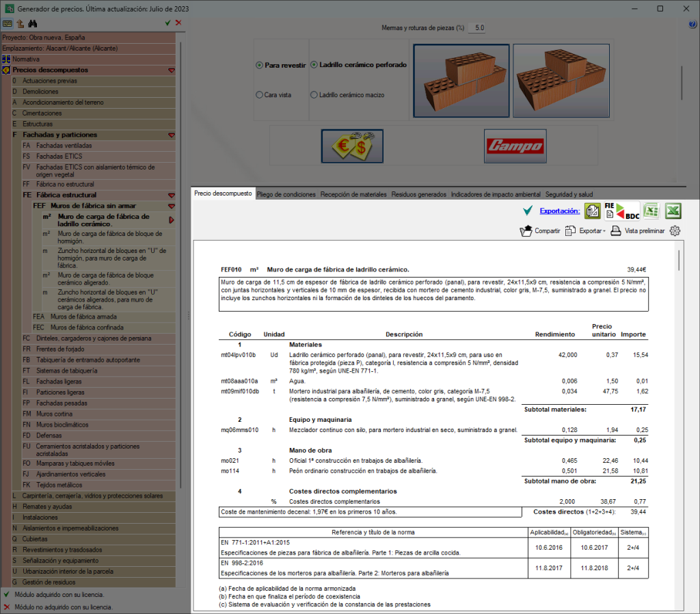The width and height of the screenshot is (700, 614).
Task: Open FF Fábrica no estructural subchapter
Action: [98, 184]
